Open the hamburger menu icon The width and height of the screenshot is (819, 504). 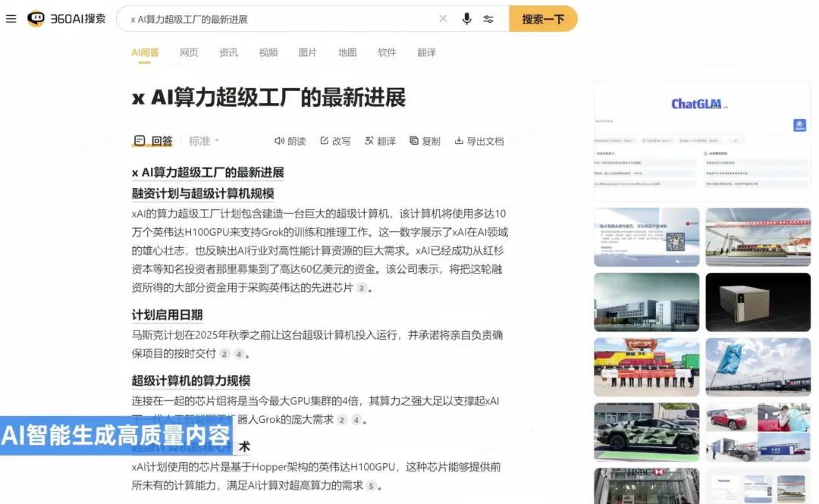(11, 19)
